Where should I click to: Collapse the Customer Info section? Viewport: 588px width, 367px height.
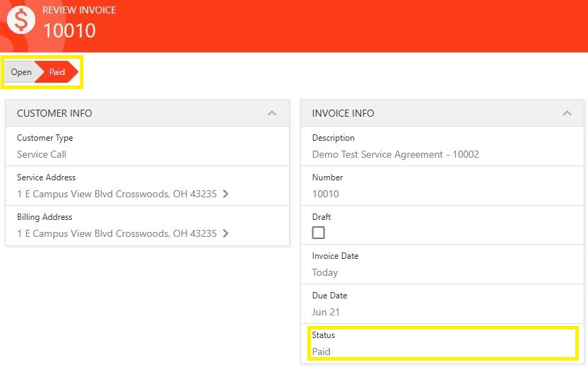coord(272,113)
